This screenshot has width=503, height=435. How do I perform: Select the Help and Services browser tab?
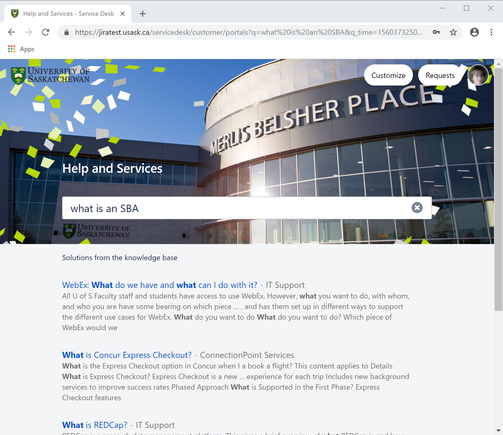tap(68, 14)
